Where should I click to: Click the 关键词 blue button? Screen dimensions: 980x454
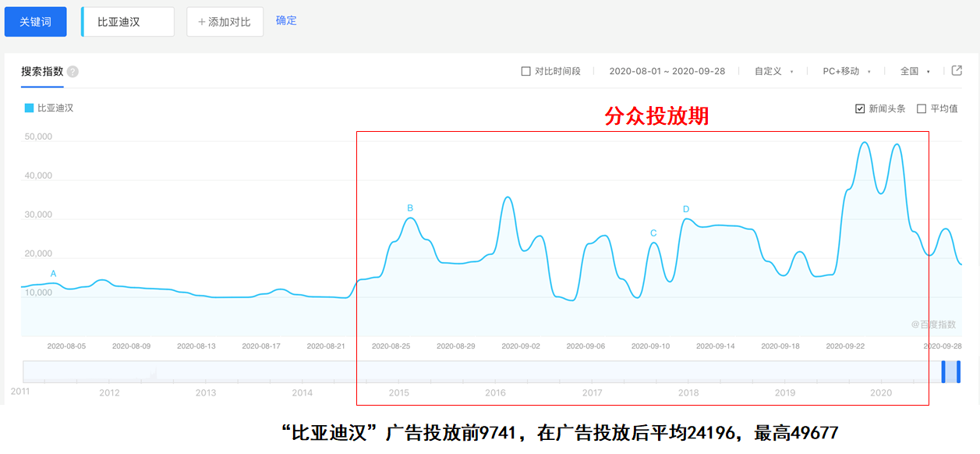(35, 22)
